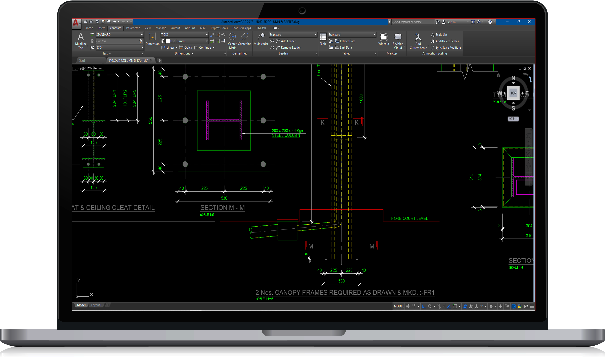Click the Add Leader button

click(x=288, y=41)
